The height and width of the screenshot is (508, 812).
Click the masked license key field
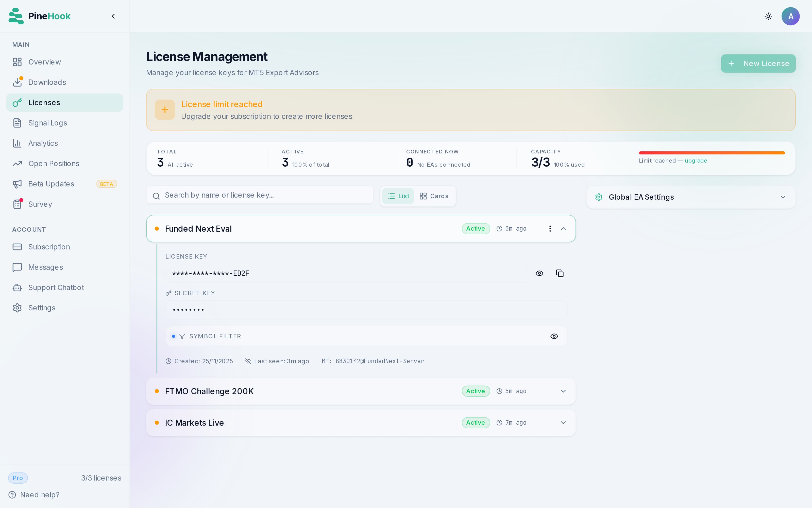coord(346,274)
